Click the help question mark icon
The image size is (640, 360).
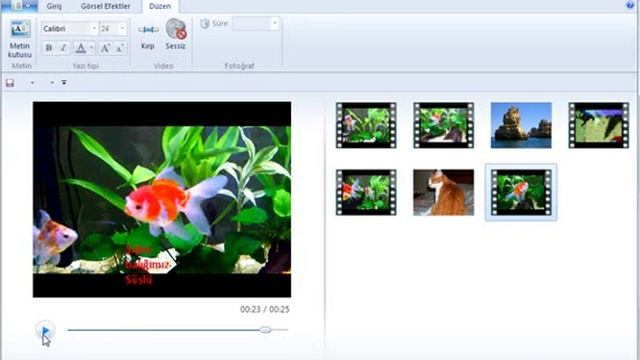[630, 5]
